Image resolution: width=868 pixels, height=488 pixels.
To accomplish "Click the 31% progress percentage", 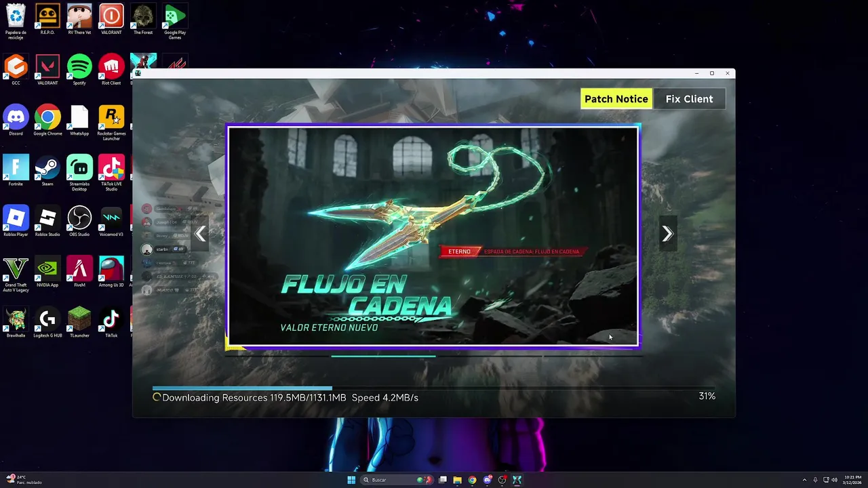I will [707, 396].
